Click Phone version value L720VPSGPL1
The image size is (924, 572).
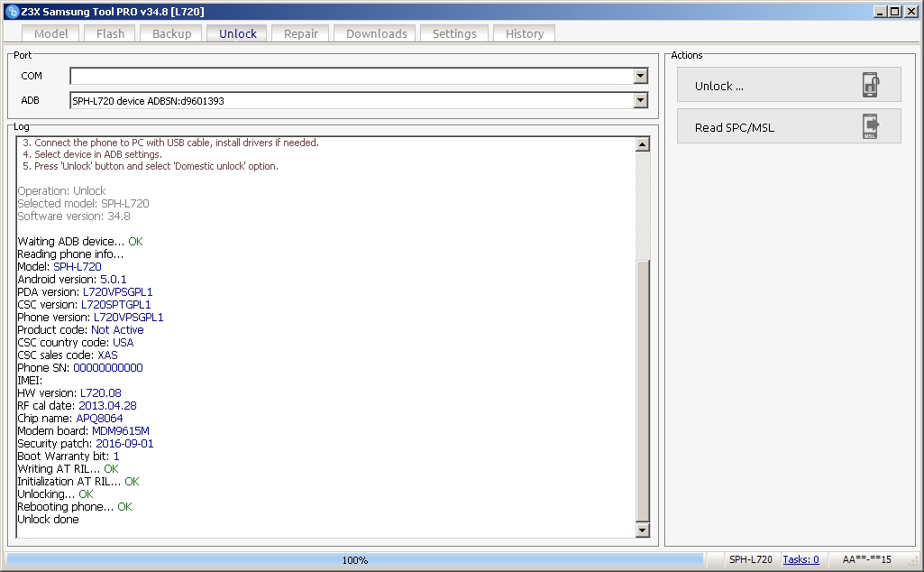[129, 318]
